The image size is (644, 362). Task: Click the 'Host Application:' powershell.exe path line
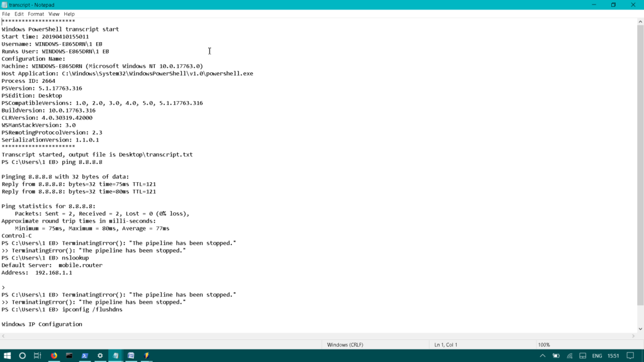tap(127, 74)
